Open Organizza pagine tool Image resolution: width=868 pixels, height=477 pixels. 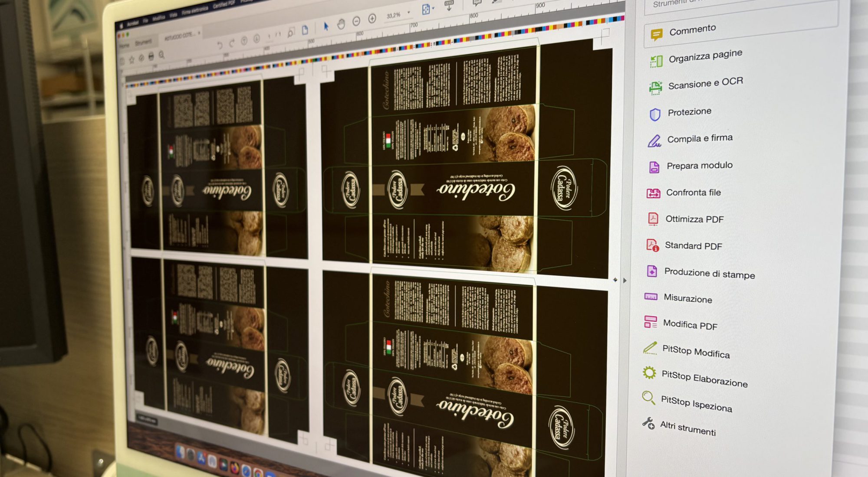pyautogui.click(x=705, y=56)
